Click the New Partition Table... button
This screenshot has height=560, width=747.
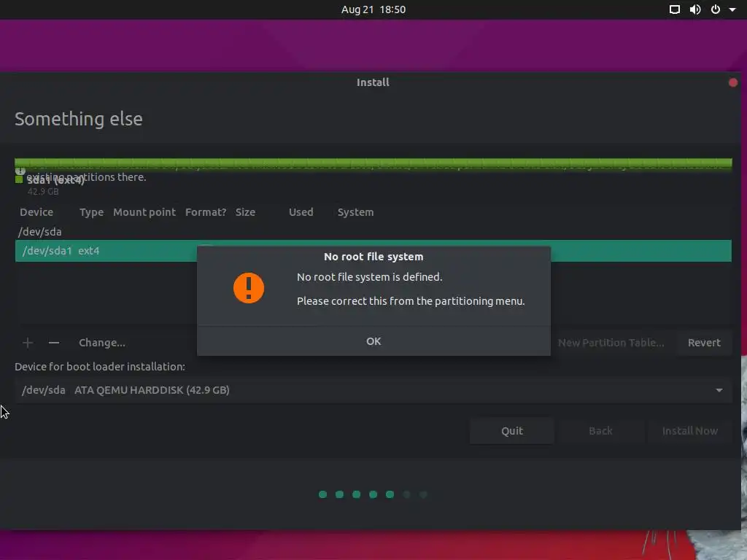(x=611, y=343)
